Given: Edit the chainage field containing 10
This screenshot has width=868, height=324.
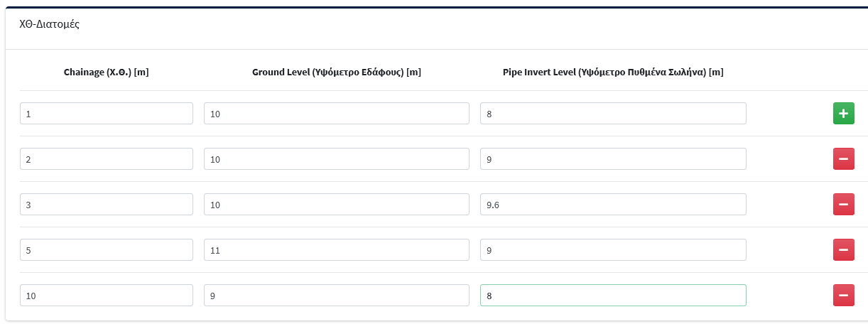Looking at the screenshot, I should click(x=107, y=296).
